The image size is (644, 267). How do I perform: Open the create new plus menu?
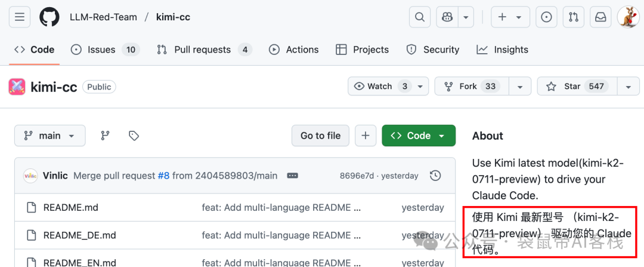pos(510,17)
